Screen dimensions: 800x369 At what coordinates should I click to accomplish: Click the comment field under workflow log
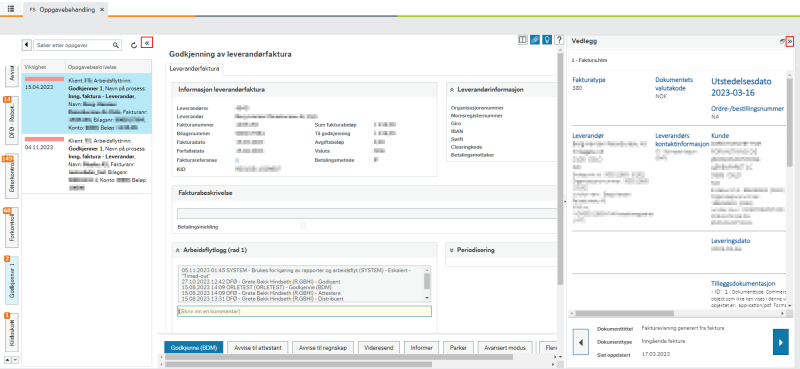click(x=304, y=311)
